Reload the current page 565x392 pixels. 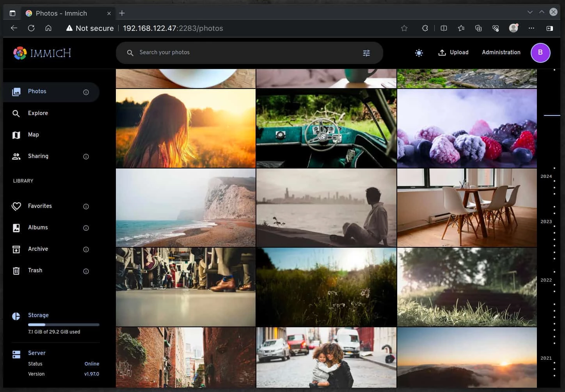click(x=31, y=28)
